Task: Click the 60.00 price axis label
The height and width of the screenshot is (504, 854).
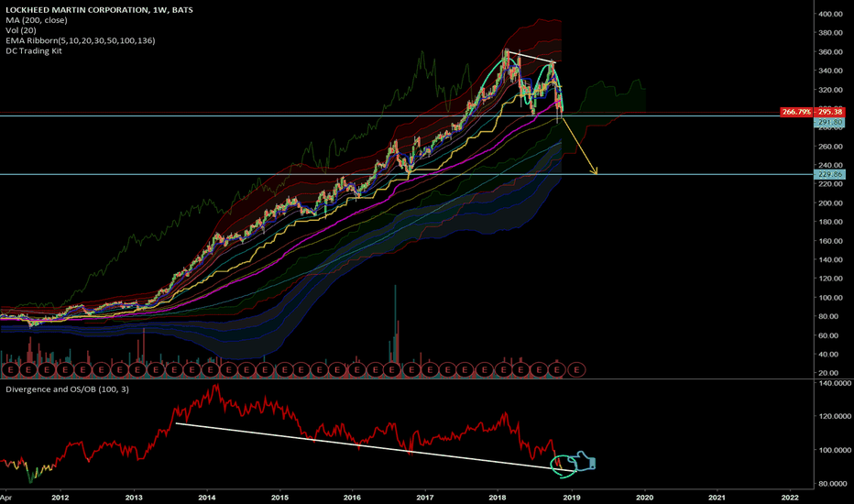Action: coord(828,335)
